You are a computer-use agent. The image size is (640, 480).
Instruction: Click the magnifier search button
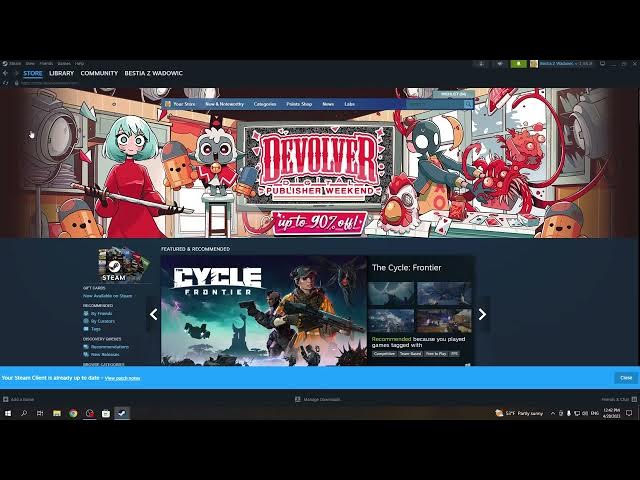pyautogui.click(x=468, y=104)
